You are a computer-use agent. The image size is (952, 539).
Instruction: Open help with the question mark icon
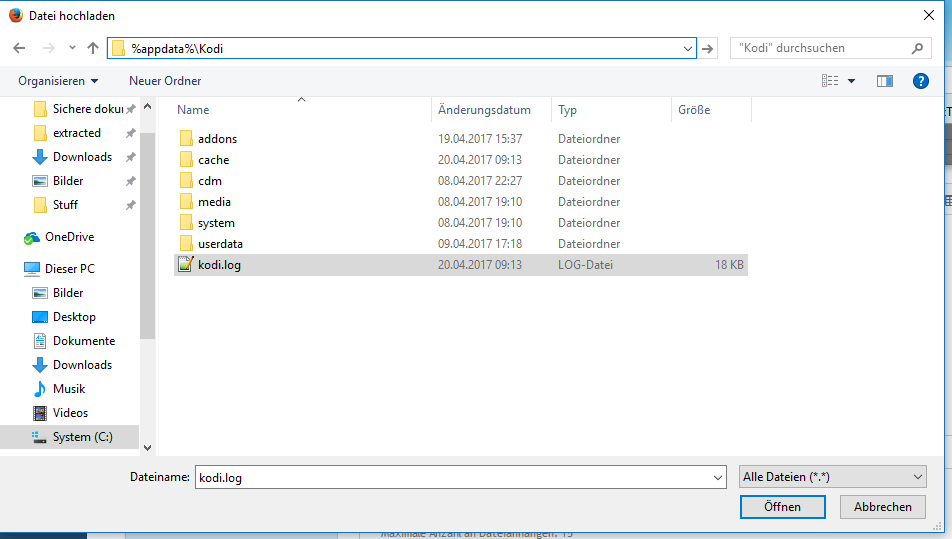920,81
